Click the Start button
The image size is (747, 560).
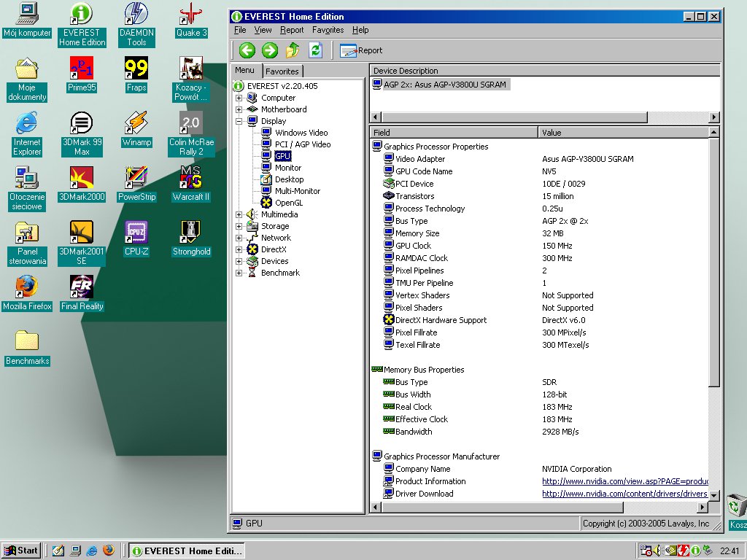coord(21,551)
